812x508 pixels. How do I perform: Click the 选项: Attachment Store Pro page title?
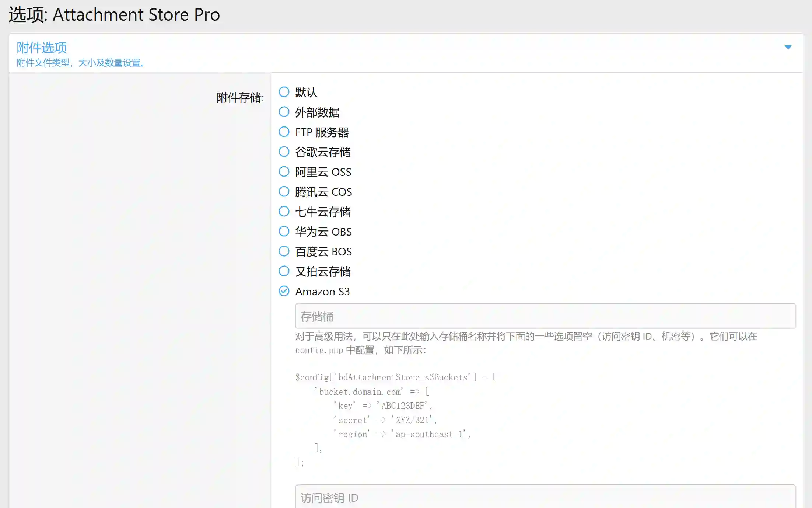114,15
